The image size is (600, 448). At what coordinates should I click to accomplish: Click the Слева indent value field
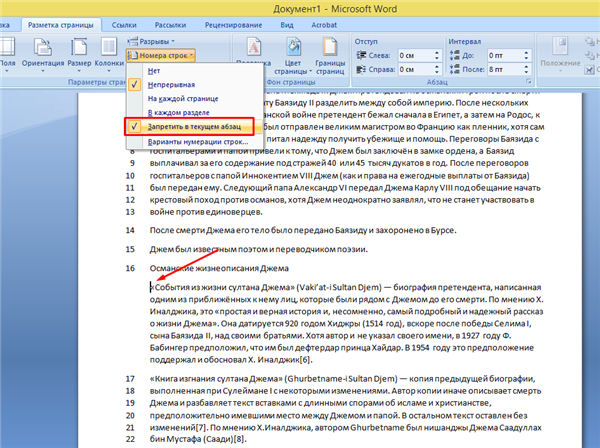click(415, 55)
